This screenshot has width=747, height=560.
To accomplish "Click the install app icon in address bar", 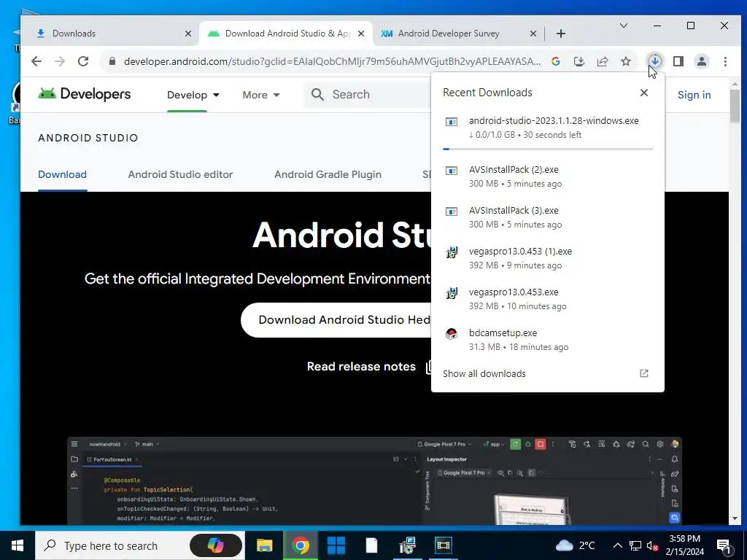I will pyautogui.click(x=578, y=61).
